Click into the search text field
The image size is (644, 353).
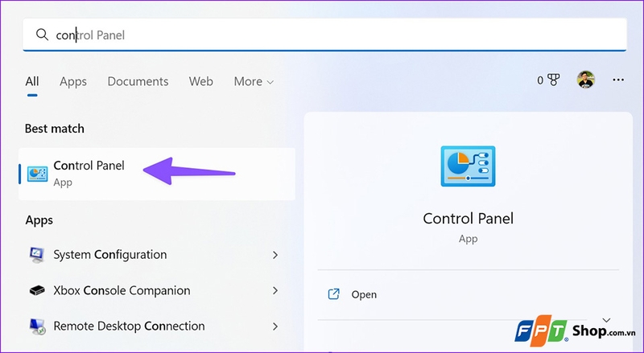[322, 35]
